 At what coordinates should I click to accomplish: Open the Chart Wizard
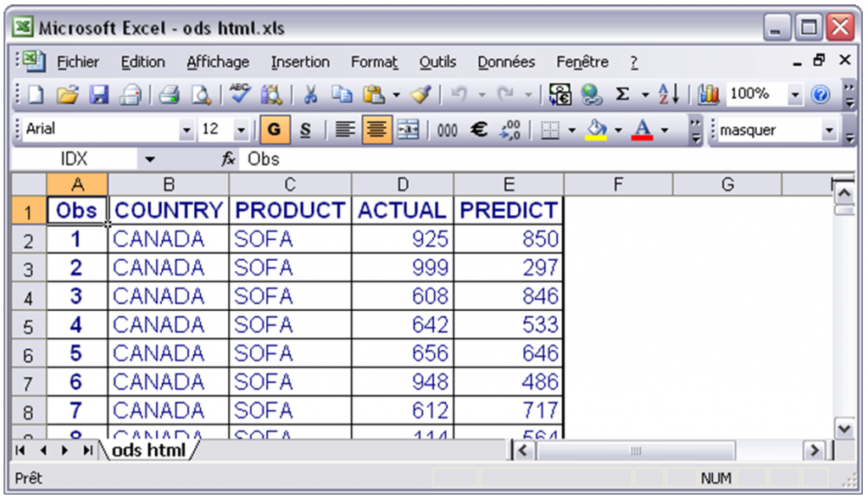pos(709,95)
